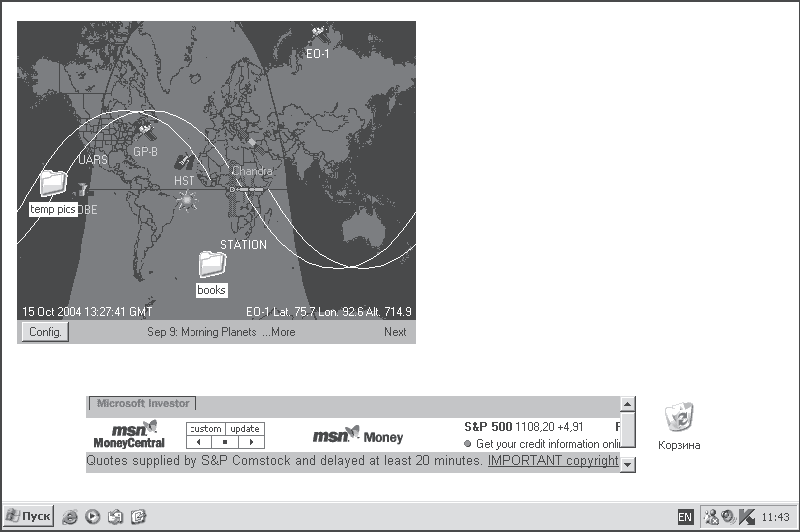Open the IMPORTANT copyright link

click(553, 461)
